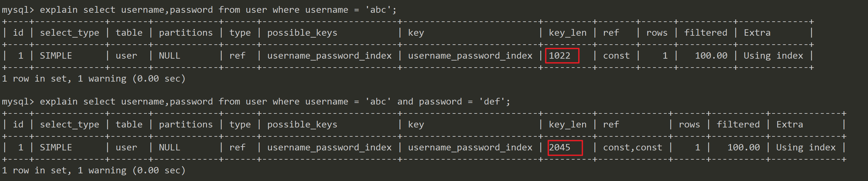Click the red-boxed key_len value 1022
This screenshot has height=181, width=868.
(560, 56)
